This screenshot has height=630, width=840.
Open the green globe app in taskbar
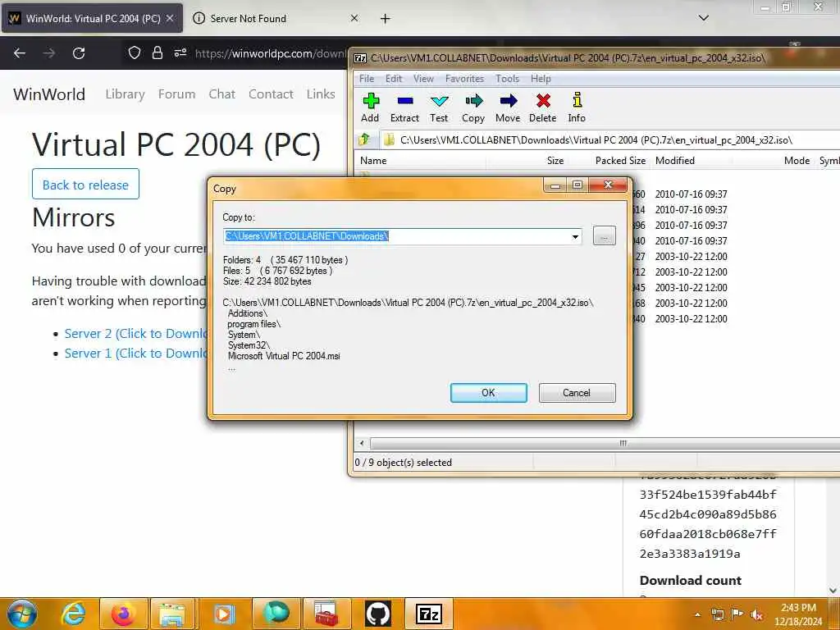pyautogui.click(x=276, y=614)
